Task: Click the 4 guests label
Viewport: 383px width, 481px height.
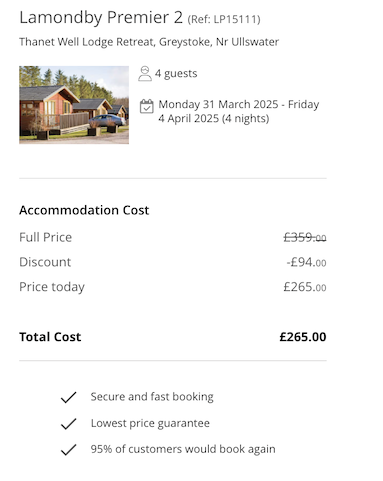Action: pos(176,73)
